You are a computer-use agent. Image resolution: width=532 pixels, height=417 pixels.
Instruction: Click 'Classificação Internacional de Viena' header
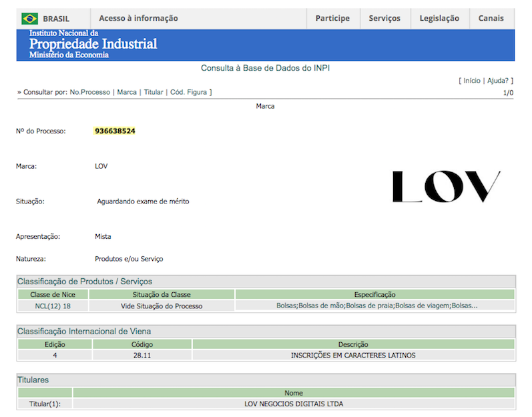pyautogui.click(x=84, y=331)
